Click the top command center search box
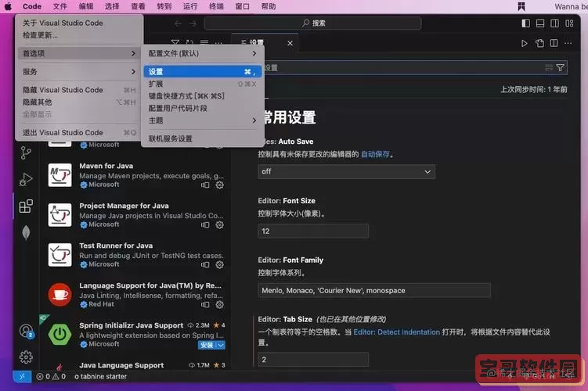 (x=312, y=23)
